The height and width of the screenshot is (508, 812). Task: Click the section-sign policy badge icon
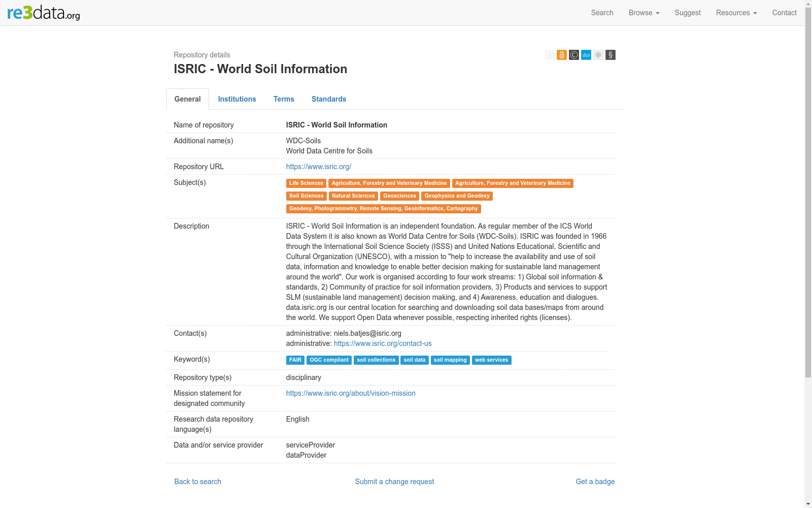611,55
